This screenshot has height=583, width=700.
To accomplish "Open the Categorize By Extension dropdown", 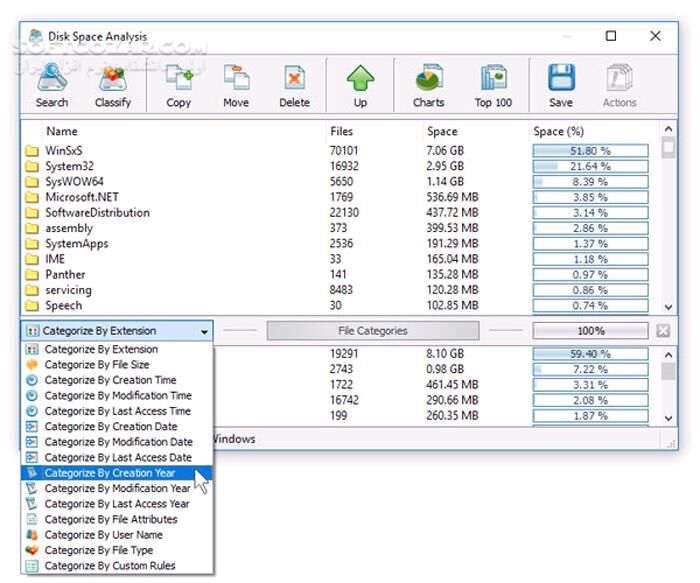I will pos(117,331).
